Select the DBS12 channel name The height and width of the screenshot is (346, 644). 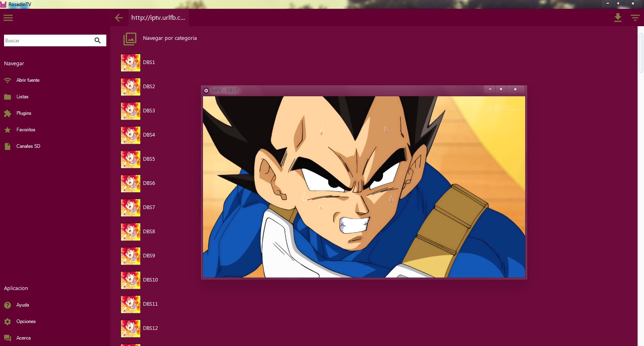[x=151, y=328]
